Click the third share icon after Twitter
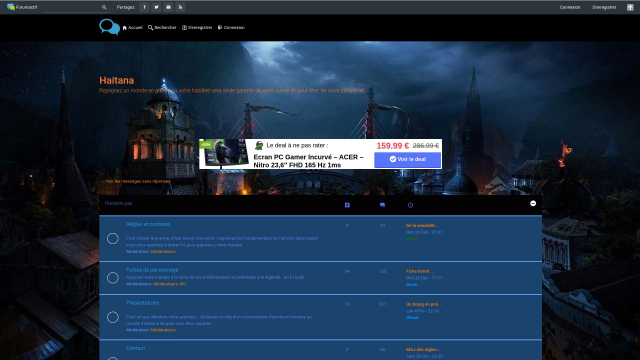The width and height of the screenshot is (640, 360). (168, 7)
